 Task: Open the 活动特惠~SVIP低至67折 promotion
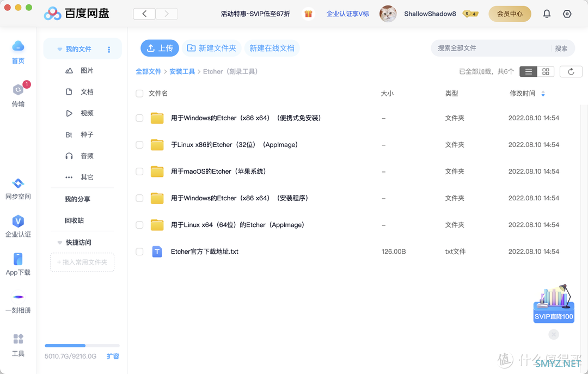point(255,14)
